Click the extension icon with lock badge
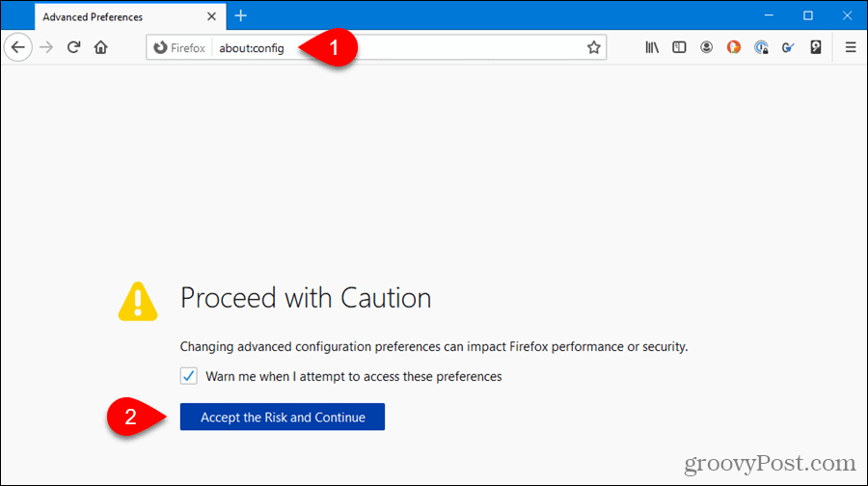Viewport: 868px width, 486px height. [x=761, y=47]
